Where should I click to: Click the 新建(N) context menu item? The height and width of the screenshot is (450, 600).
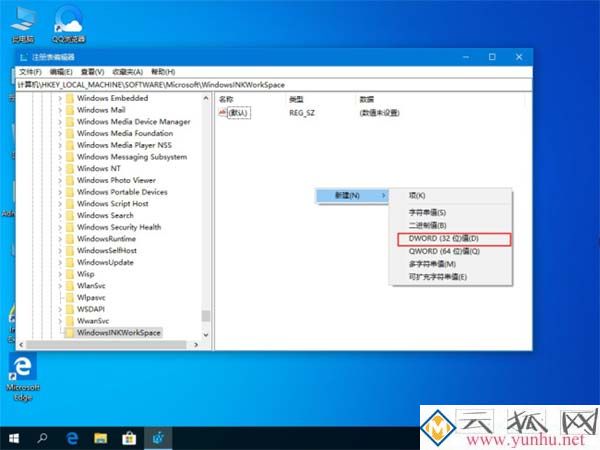(352, 196)
